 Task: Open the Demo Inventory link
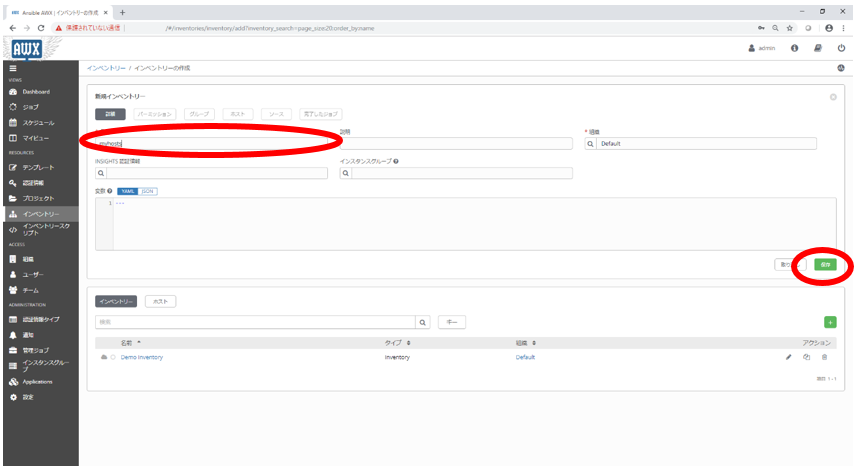point(141,357)
